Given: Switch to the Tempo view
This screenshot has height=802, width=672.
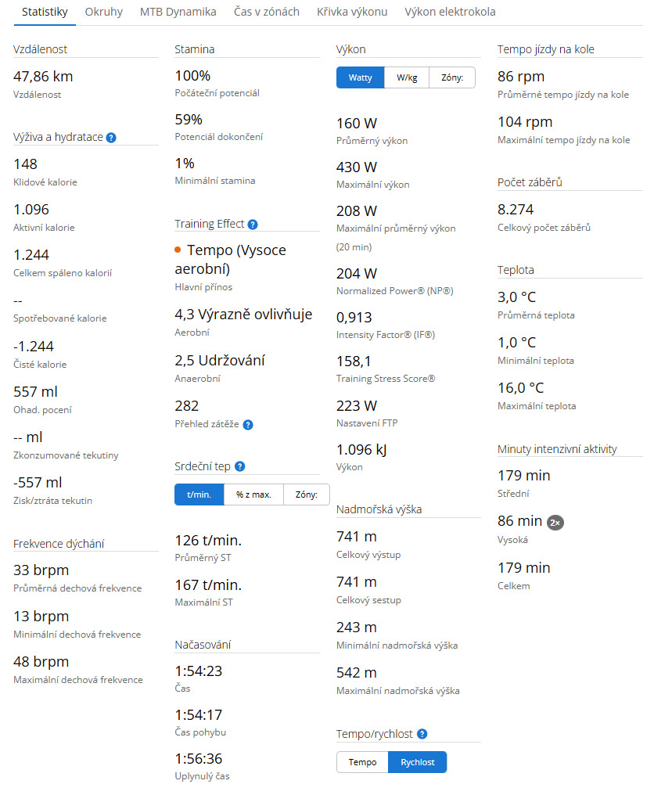Looking at the screenshot, I should tap(362, 762).
